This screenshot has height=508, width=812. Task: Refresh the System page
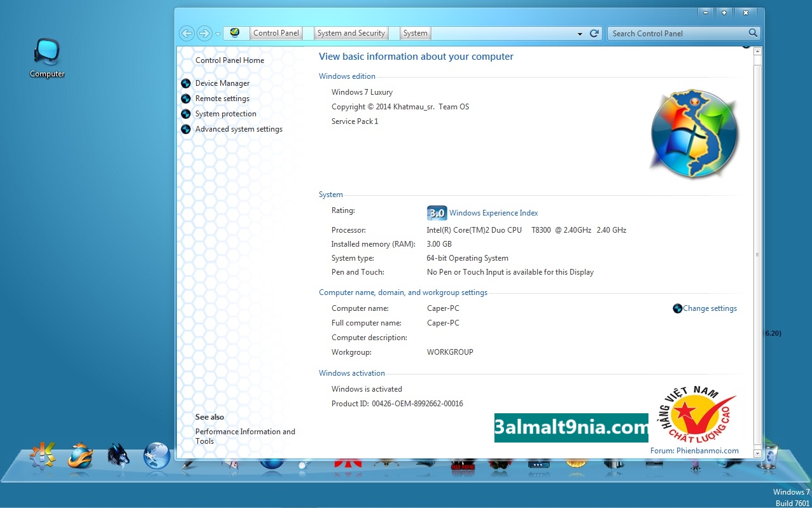click(x=594, y=33)
